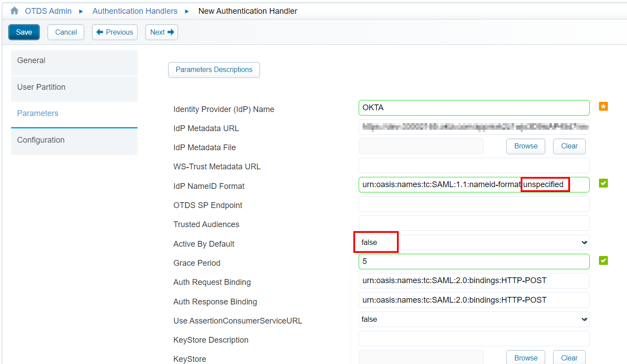Browse for IdP Metadata File
This screenshot has height=364, width=627.
526,146
